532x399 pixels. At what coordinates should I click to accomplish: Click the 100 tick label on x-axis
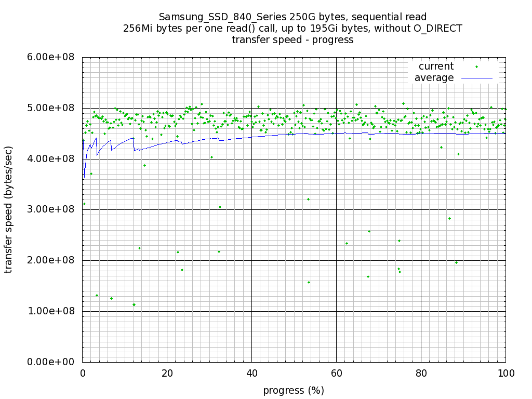coord(506,373)
